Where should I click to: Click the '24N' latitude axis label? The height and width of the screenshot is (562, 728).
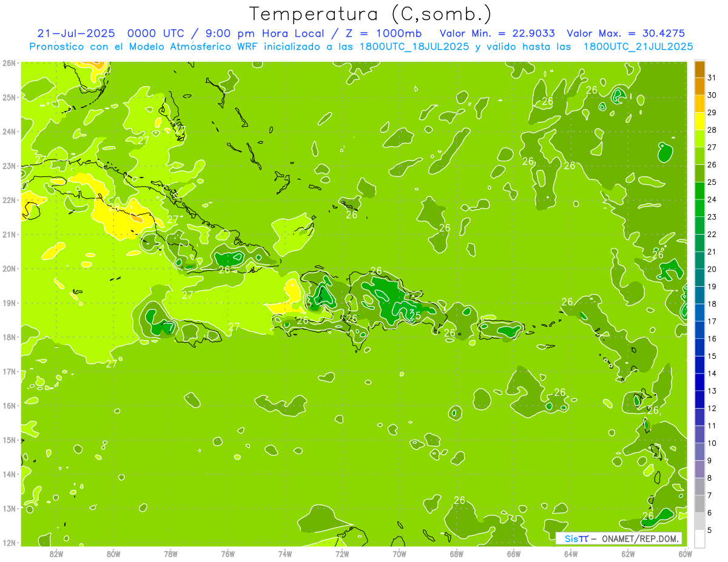(x=8, y=132)
